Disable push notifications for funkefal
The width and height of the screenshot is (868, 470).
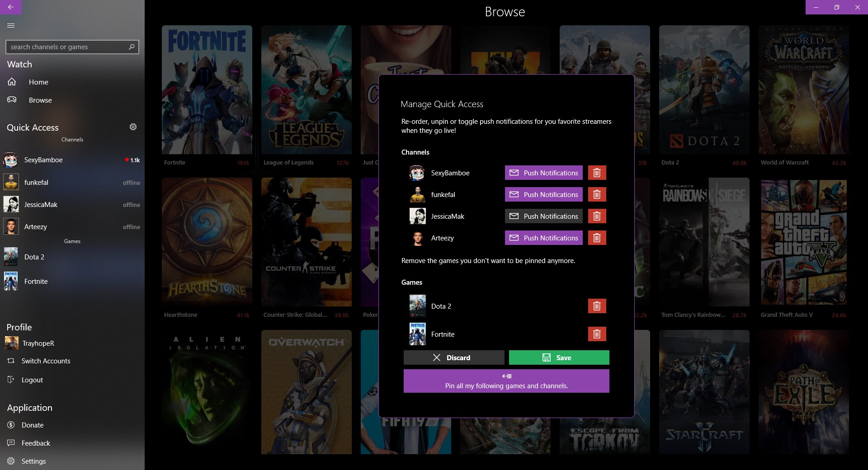(543, 194)
